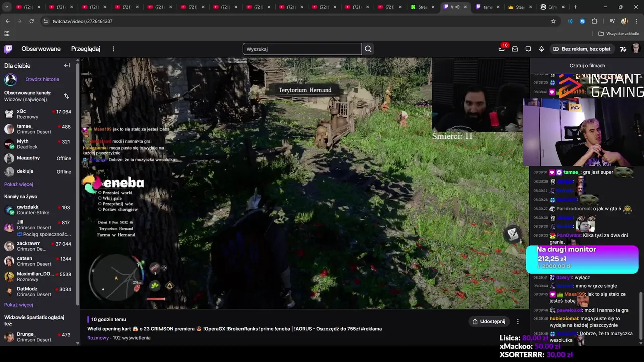Open the Chrome three-dot menu
The height and width of the screenshot is (362, 644).
point(636,21)
